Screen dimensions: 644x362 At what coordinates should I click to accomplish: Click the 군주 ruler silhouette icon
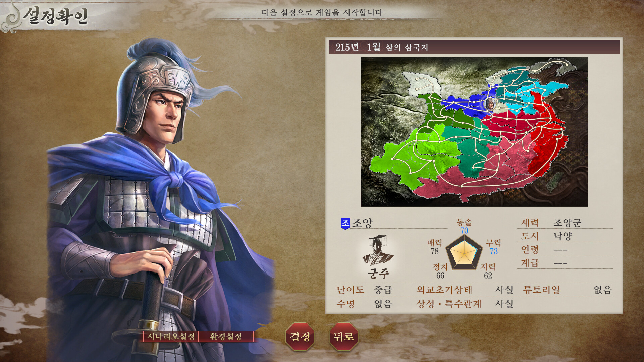click(378, 250)
